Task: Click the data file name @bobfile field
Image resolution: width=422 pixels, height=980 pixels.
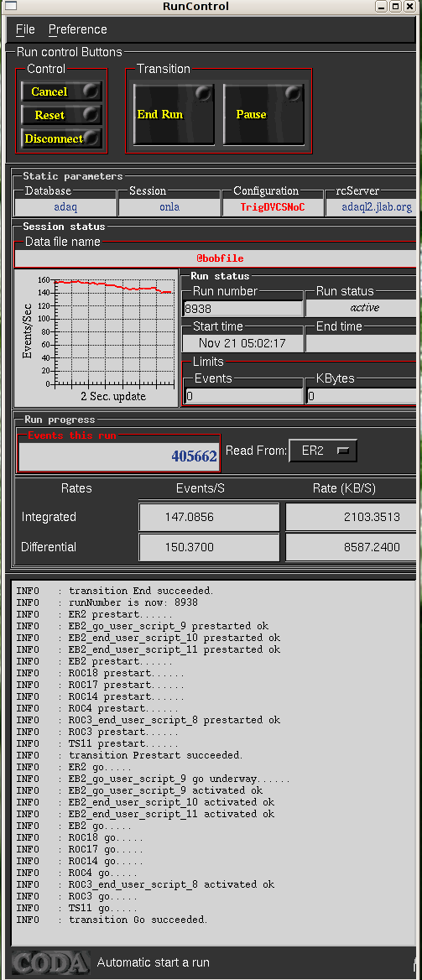Action: (x=216, y=258)
